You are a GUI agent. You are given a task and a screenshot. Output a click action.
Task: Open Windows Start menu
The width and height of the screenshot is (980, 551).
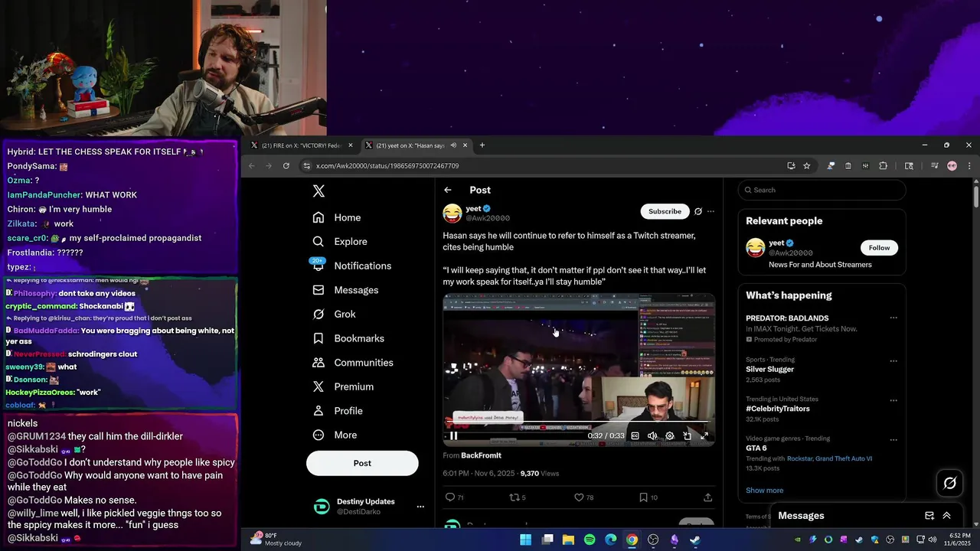[526, 540]
